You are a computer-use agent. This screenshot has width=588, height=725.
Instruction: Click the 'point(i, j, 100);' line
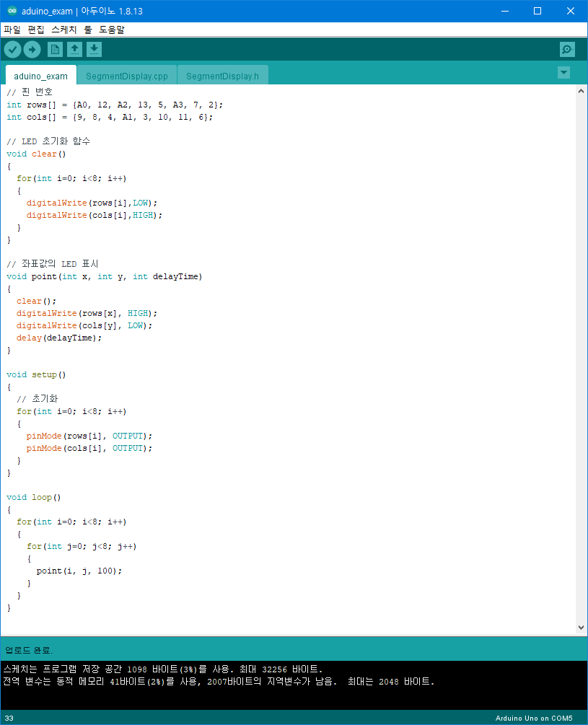tap(79, 571)
